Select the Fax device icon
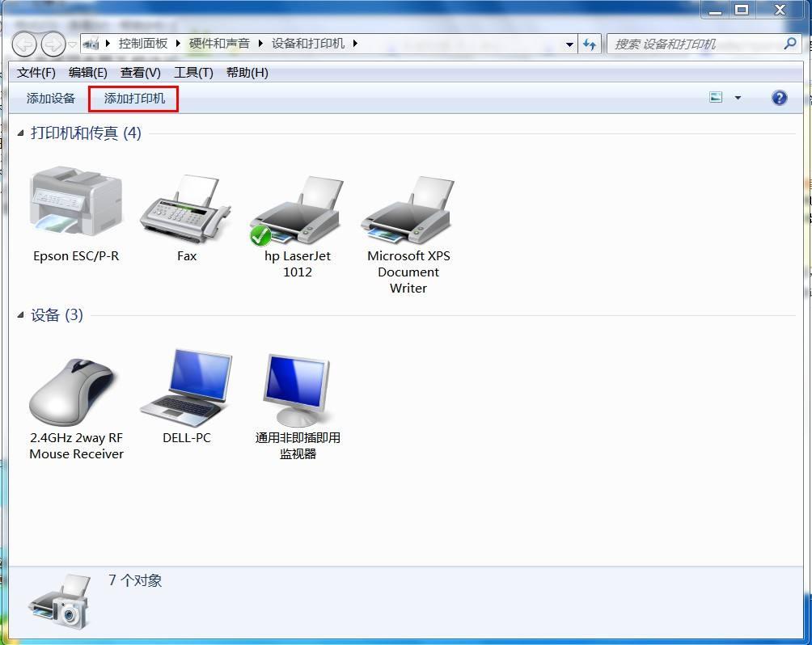This screenshot has height=645, width=812. click(x=187, y=209)
